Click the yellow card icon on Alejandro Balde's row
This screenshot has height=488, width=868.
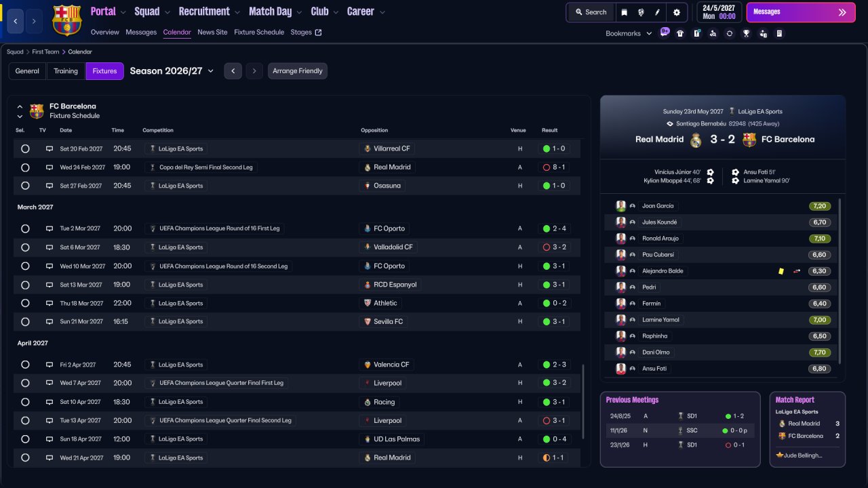781,271
